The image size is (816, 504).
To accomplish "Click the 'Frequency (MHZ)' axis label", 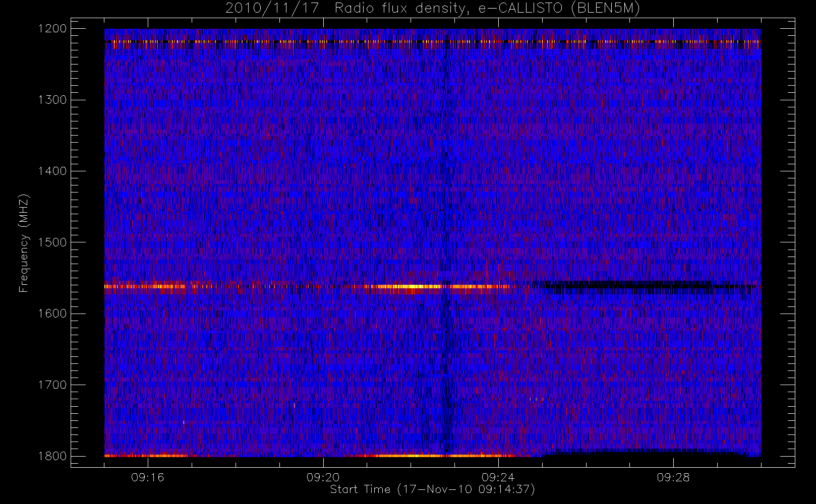I will click(24, 243).
